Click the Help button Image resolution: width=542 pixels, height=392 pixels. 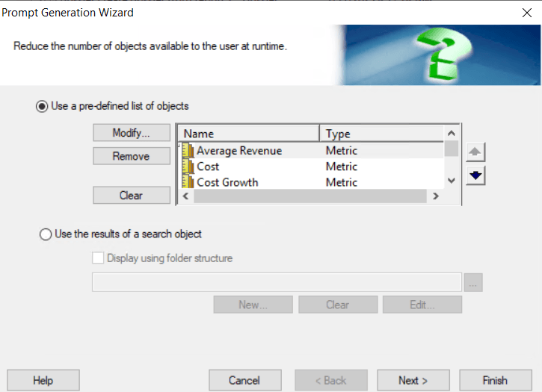click(43, 380)
